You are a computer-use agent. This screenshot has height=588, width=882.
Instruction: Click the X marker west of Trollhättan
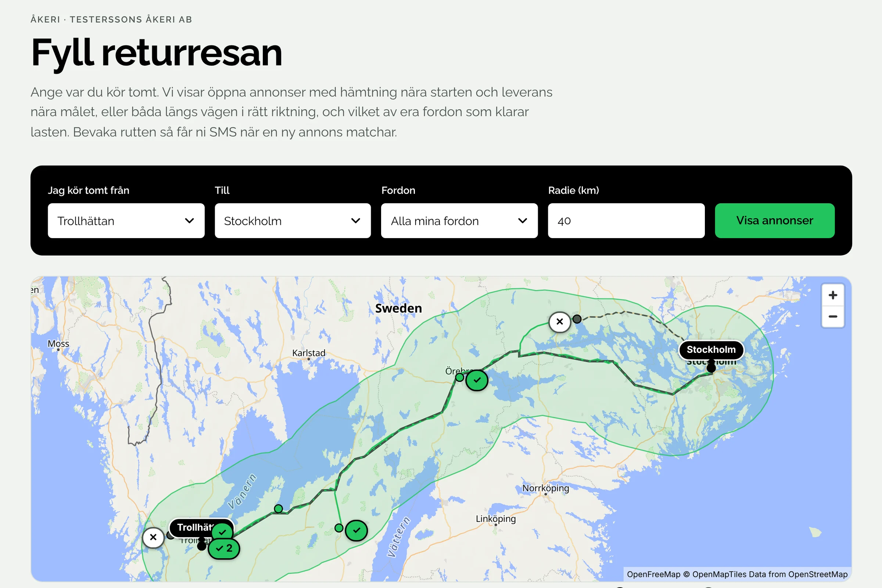point(153,537)
